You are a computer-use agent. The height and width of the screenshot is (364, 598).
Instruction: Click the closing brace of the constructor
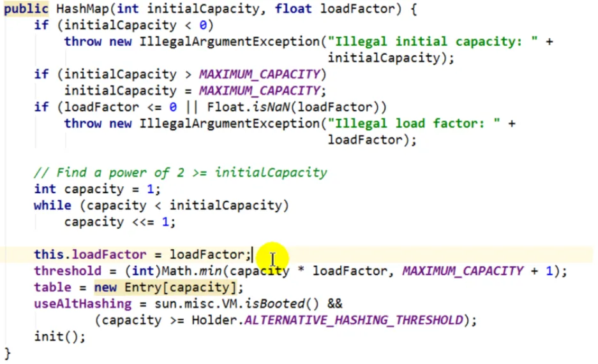pos(8,353)
